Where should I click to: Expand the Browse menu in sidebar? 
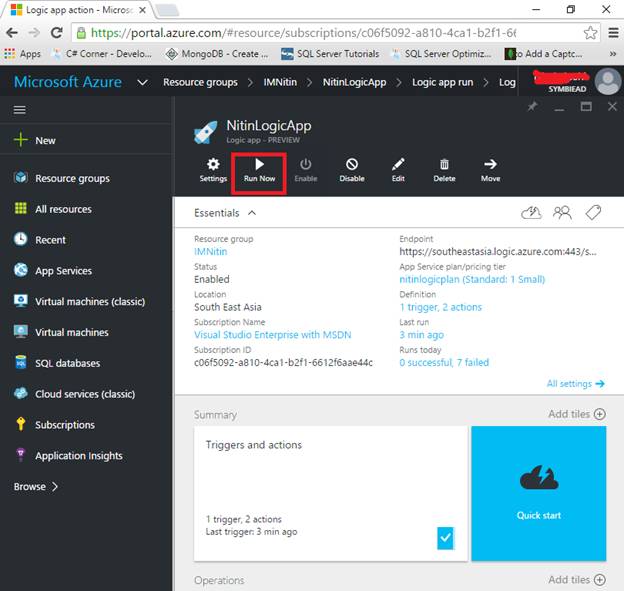(x=36, y=486)
